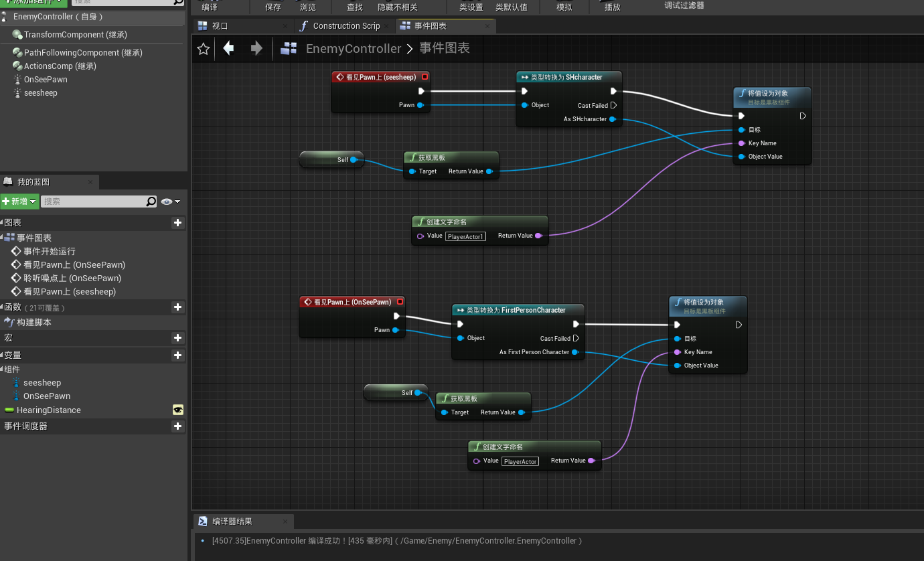Click Cast Failed pin on SHcharacter cast
924x561 pixels.
coord(613,105)
